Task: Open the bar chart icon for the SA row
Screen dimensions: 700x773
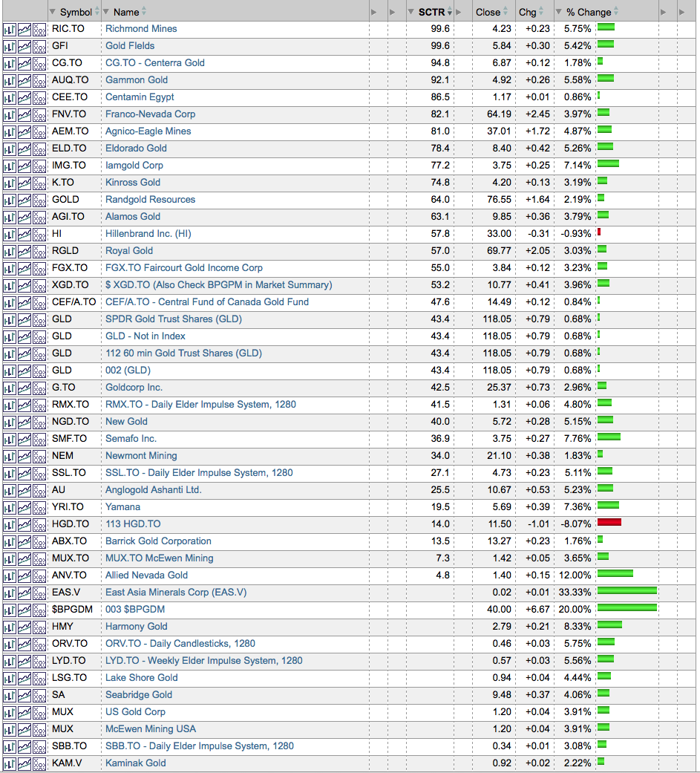Action: (x=10, y=696)
